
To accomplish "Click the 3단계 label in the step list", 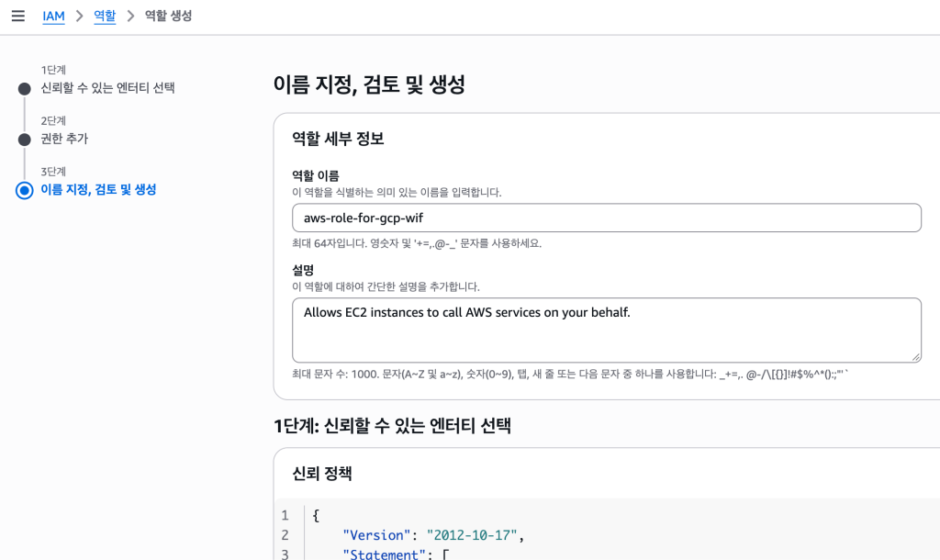I will coord(53,172).
